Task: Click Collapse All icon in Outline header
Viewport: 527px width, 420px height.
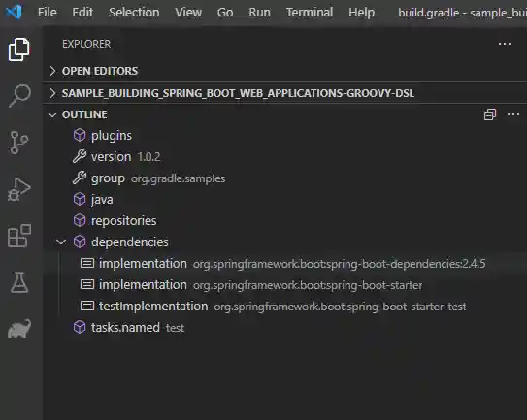Action: (x=490, y=114)
